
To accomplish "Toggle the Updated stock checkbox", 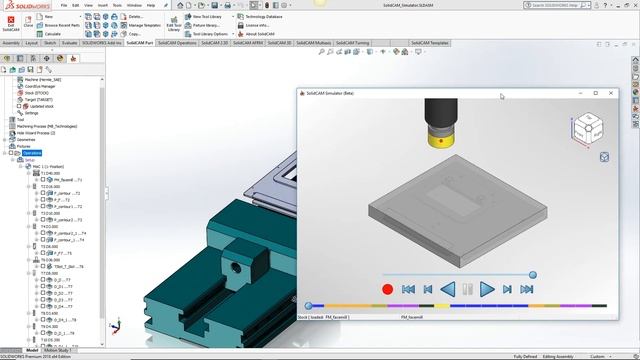I will 19,106.
